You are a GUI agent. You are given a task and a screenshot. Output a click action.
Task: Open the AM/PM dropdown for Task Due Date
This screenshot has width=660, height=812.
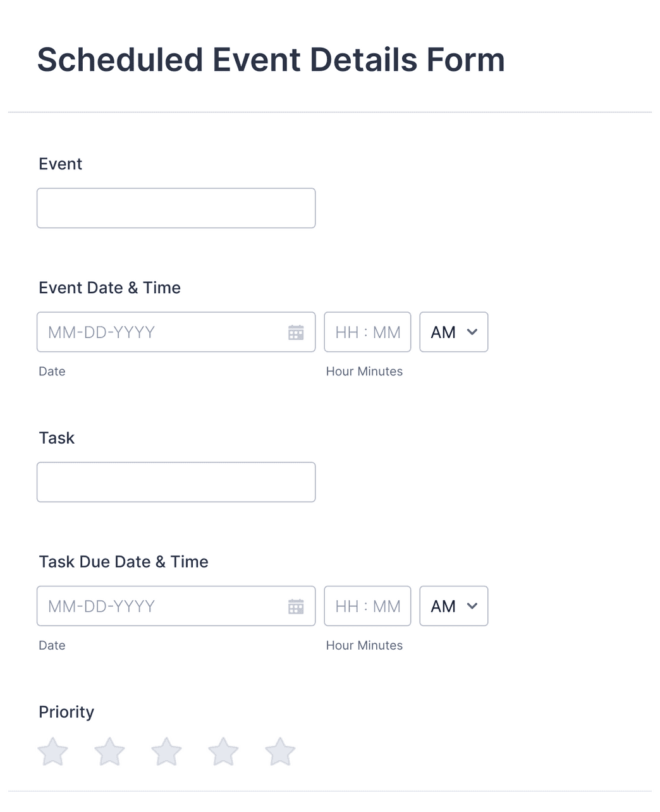(453, 606)
